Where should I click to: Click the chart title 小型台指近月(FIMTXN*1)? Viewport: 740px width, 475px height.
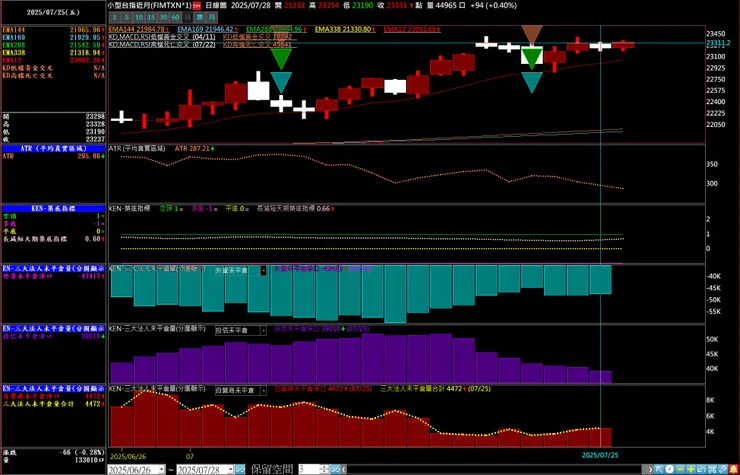click(x=149, y=6)
